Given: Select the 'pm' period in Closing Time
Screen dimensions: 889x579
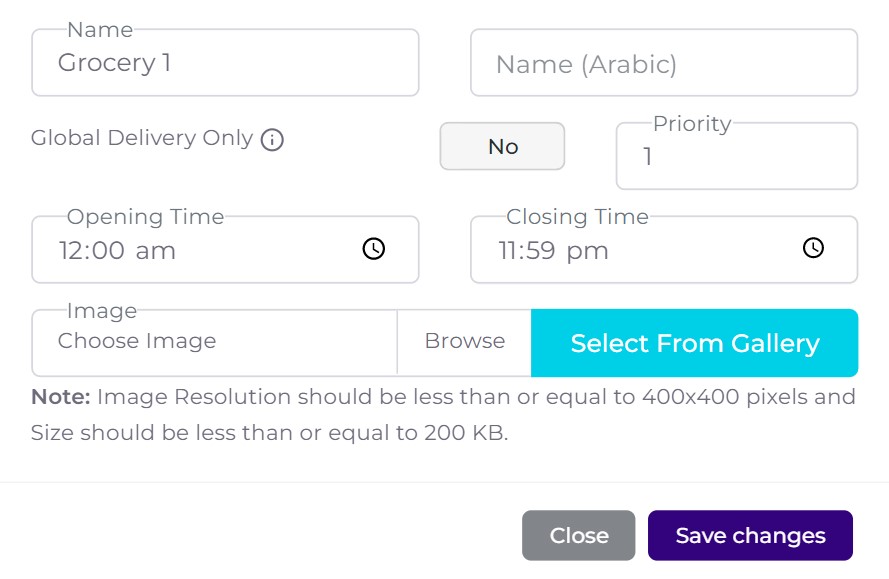Looking at the screenshot, I should point(587,250).
